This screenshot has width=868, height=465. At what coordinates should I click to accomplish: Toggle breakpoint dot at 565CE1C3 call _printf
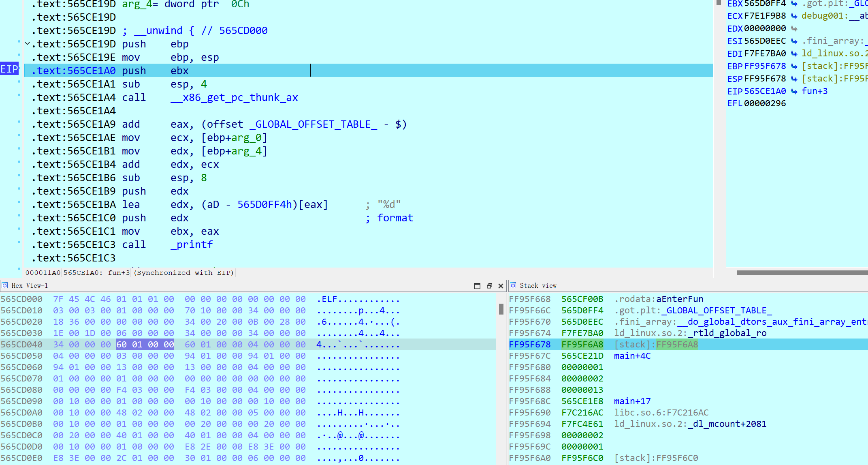pos(19,242)
